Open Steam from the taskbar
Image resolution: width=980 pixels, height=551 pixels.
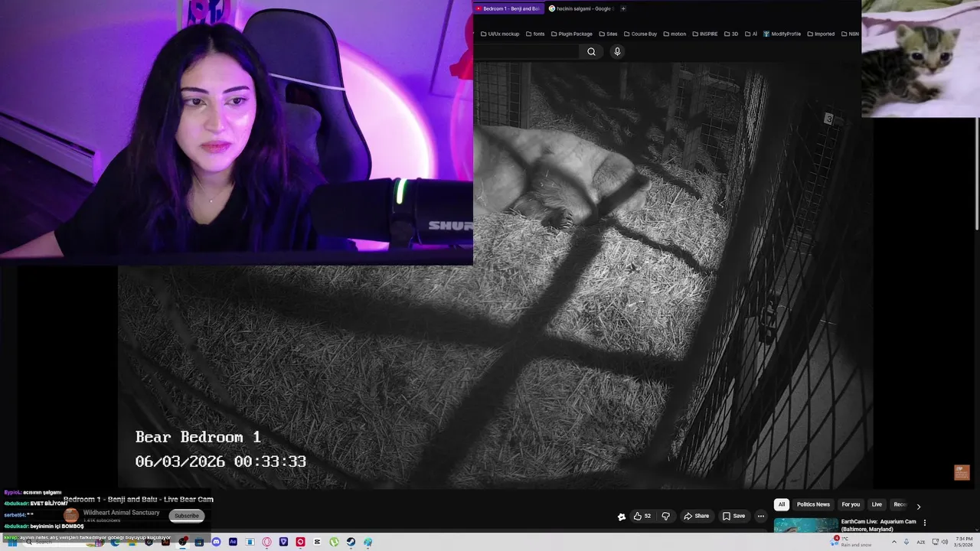click(x=351, y=542)
